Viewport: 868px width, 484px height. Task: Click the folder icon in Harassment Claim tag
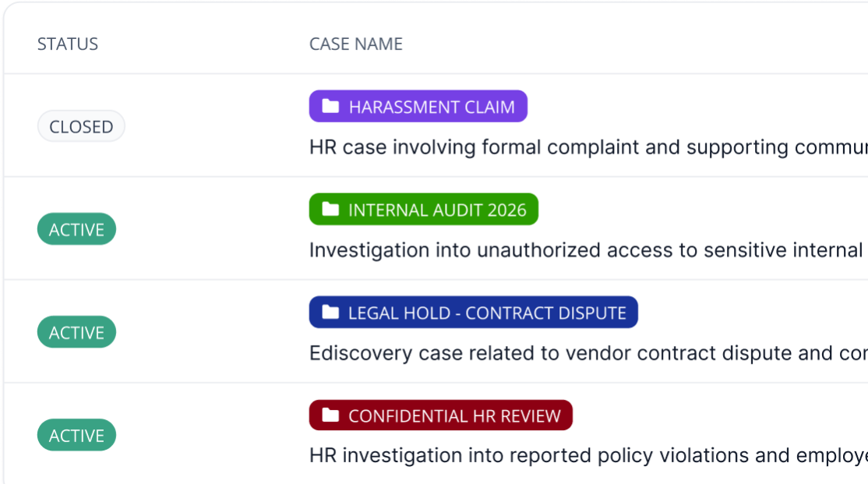[x=330, y=106]
